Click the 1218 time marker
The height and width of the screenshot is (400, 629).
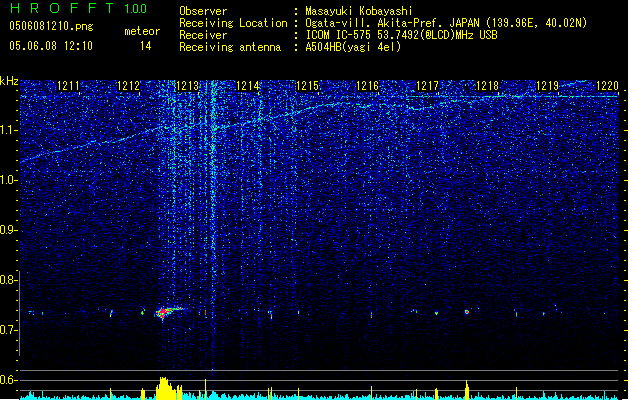pyautogui.click(x=487, y=86)
